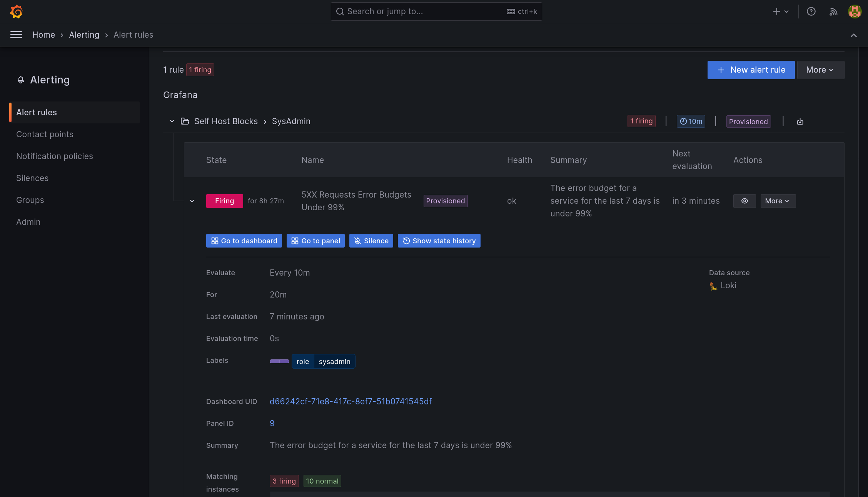Image resolution: width=868 pixels, height=497 pixels.
Task: Click the New alert rule button
Action: coord(751,70)
